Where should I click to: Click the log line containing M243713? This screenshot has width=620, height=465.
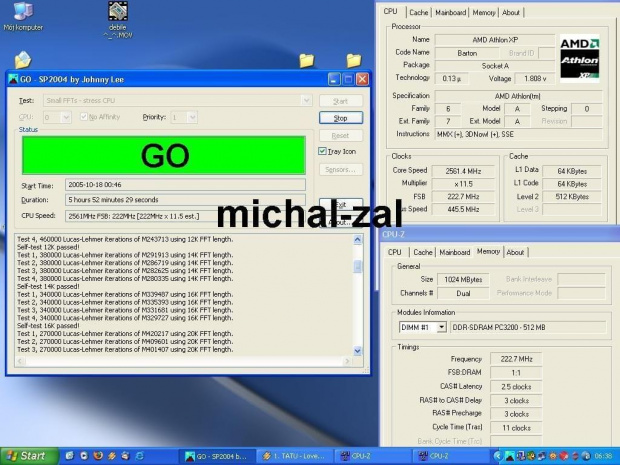tap(125, 239)
